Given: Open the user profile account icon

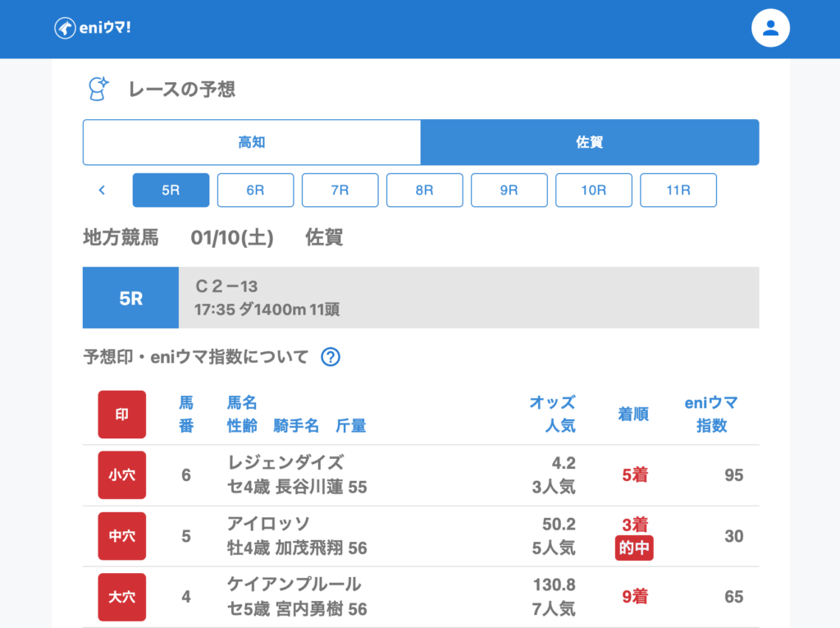Looking at the screenshot, I should (x=770, y=29).
